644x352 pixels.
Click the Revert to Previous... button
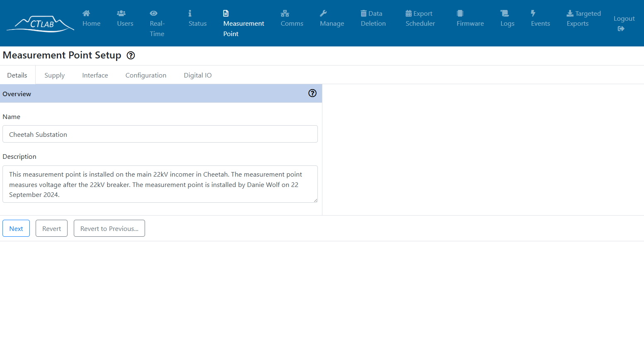pos(109,228)
